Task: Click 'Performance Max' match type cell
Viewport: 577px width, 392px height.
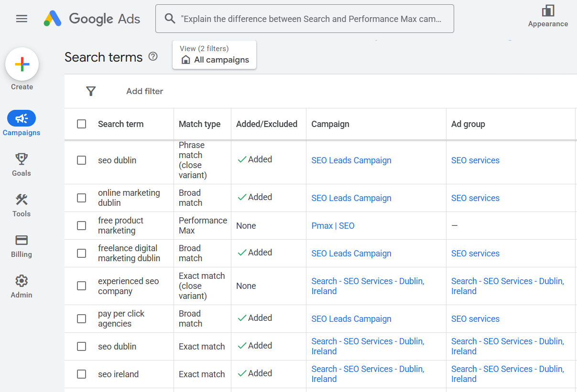Action: pyautogui.click(x=203, y=225)
